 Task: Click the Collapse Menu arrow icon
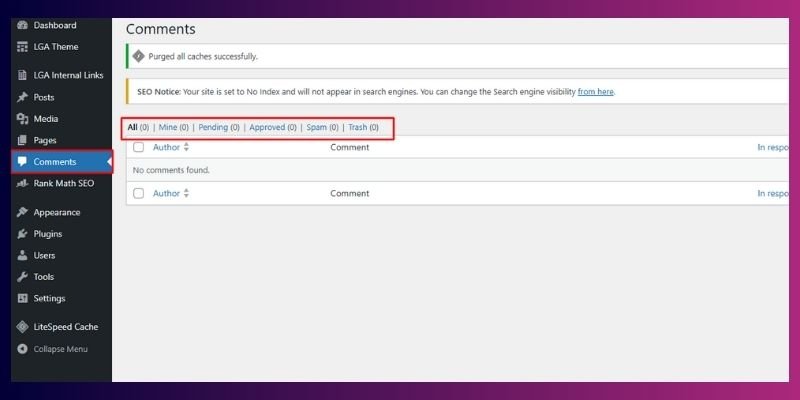point(22,349)
